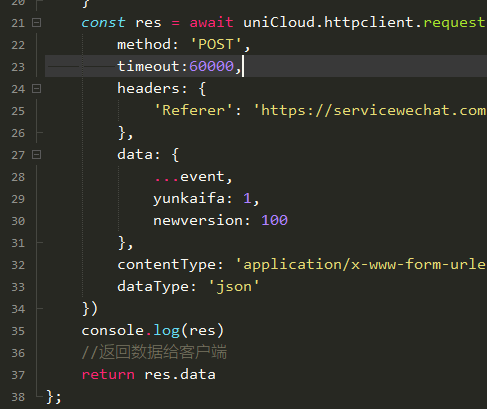Image resolution: width=487 pixels, height=409 pixels.
Task: Collapse the code fold at line 21
Action: (x=36, y=23)
